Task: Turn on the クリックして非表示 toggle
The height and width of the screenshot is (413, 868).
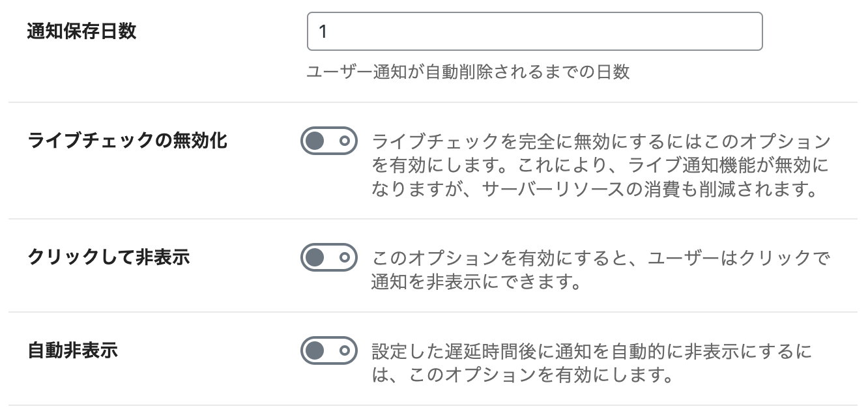Action: click(329, 257)
